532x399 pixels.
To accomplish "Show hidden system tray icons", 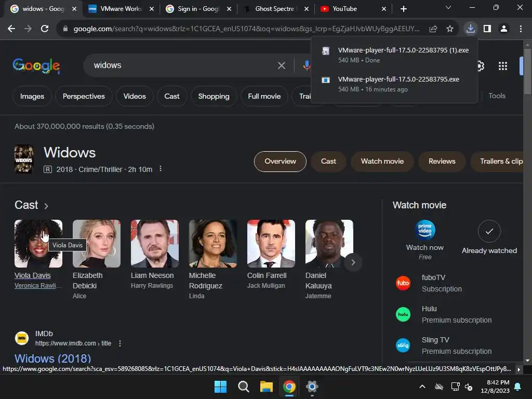I will point(422,387).
